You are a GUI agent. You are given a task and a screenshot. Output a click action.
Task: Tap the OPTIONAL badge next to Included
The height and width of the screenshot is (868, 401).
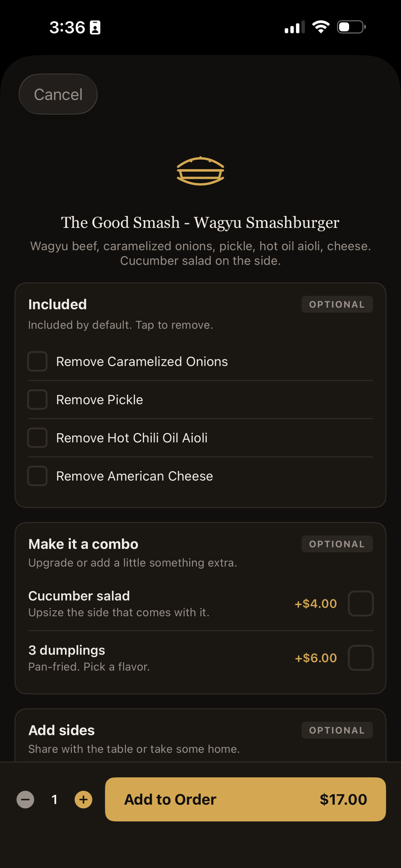(337, 304)
